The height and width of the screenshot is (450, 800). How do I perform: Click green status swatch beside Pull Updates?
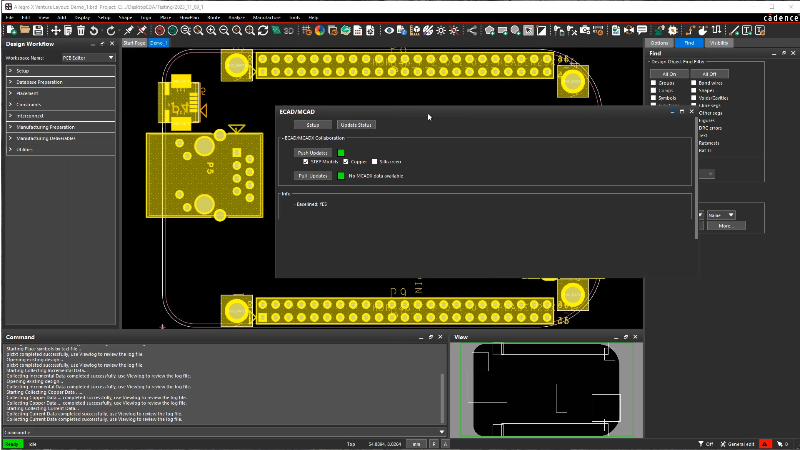[341, 175]
